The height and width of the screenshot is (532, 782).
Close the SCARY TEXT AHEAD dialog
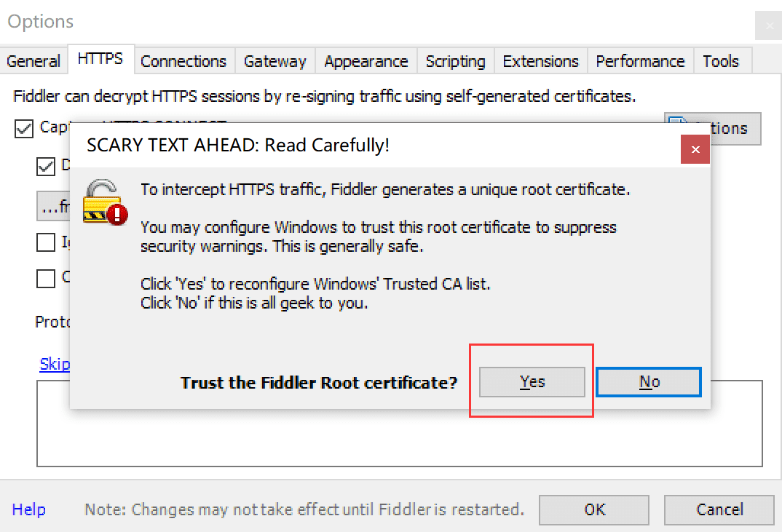point(695,149)
